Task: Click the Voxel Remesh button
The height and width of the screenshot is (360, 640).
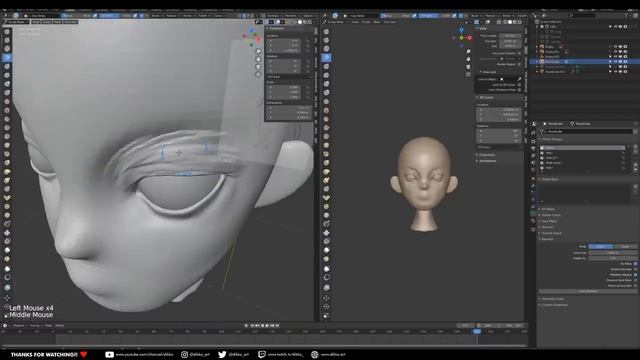Action: point(588,291)
